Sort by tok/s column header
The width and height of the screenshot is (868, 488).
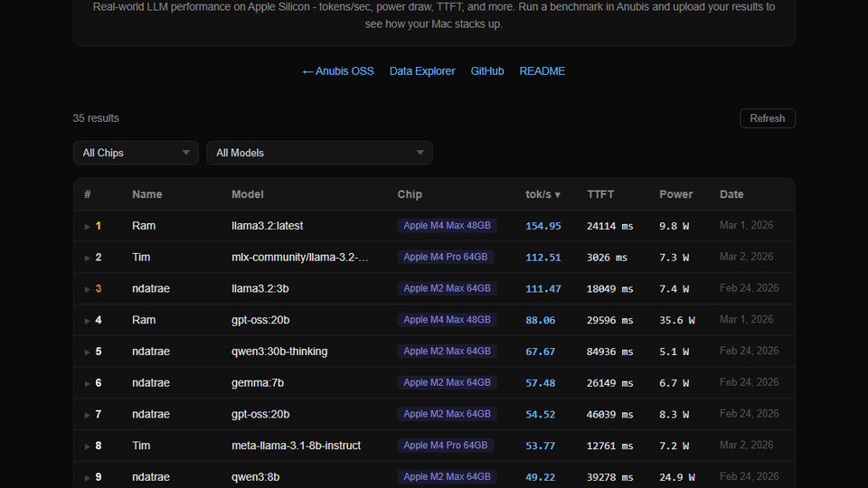tap(542, 194)
